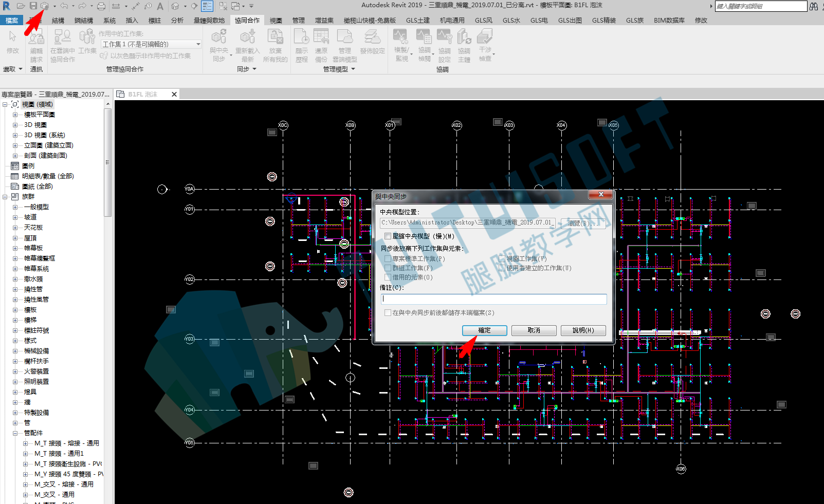This screenshot has width=824, height=504.
Task: Open a file with the Open icon
Action: (21, 6)
